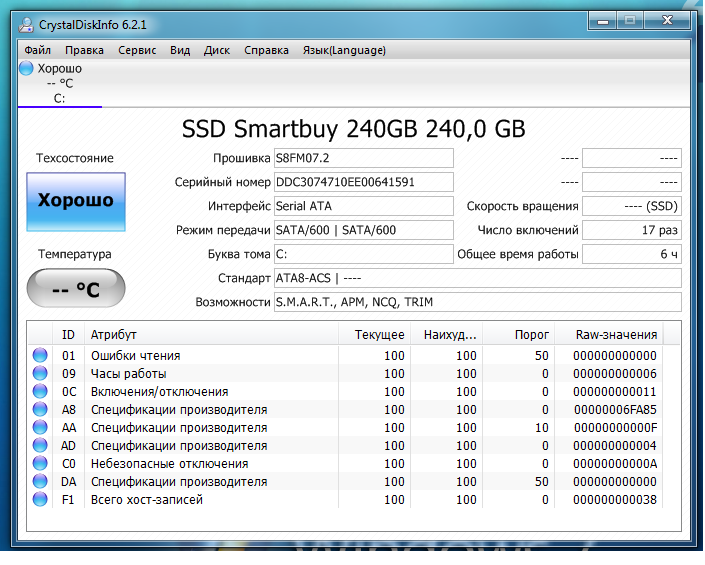Select the Ошибки чтения attribute text
This screenshot has width=705, height=565.
click(x=135, y=356)
